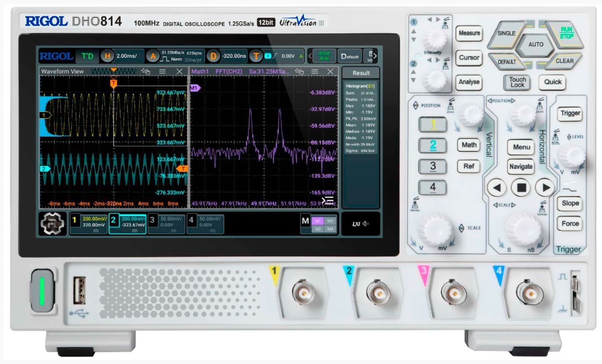The width and height of the screenshot is (602, 364).
Task: Open the -320.00ns delay setting
Action: pos(234,56)
